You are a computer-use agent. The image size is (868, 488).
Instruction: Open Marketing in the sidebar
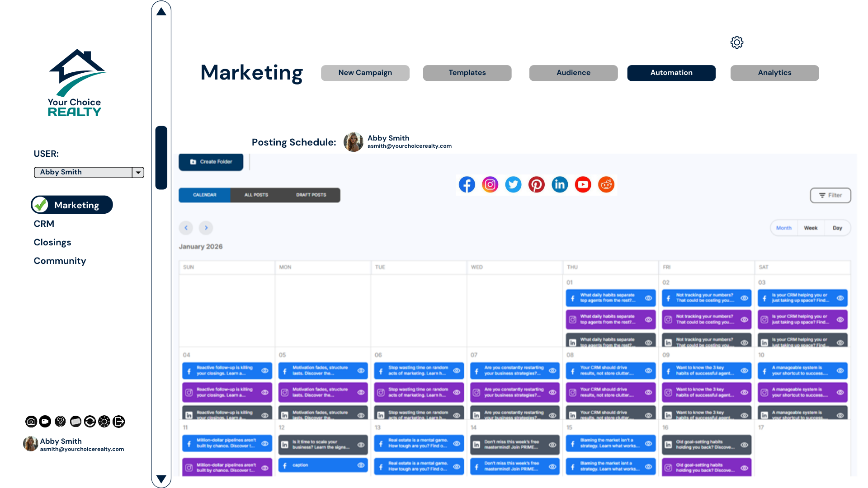click(x=72, y=205)
